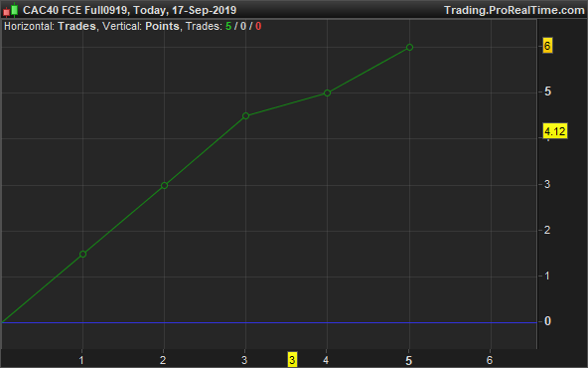
Task: Select the data point at trade 1
Action: [x=82, y=255]
